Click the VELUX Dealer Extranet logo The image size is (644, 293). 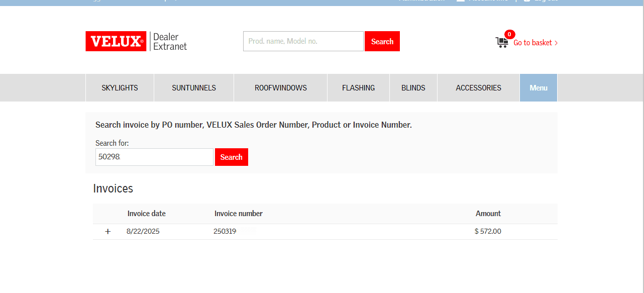(136, 41)
